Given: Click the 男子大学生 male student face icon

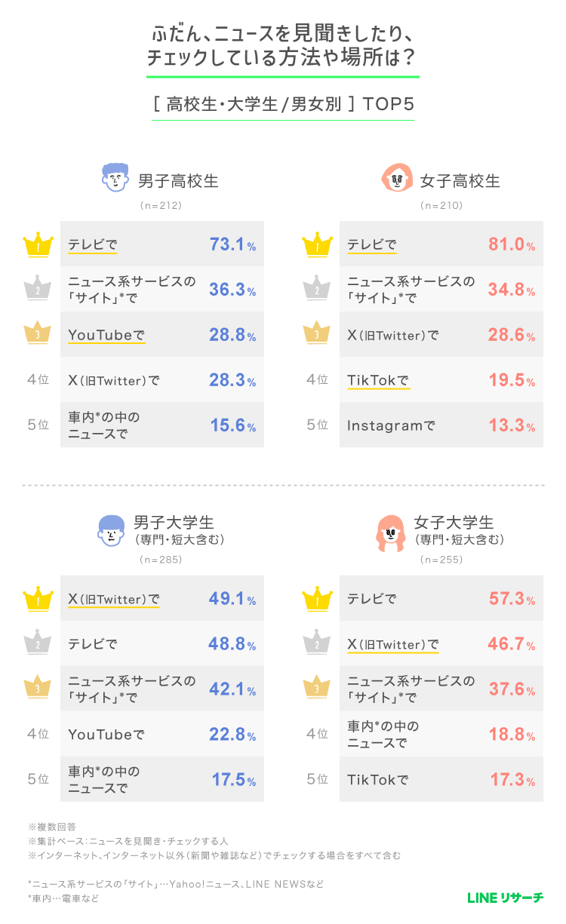Looking at the screenshot, I should coord(111,530).
